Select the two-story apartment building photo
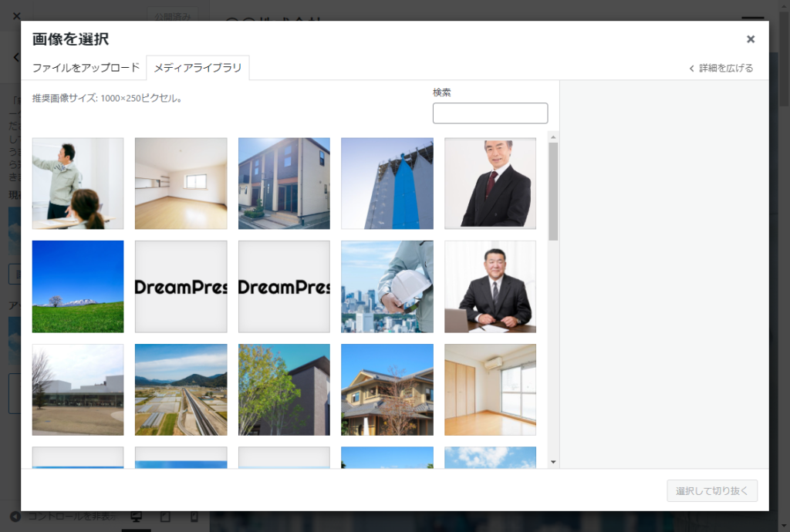This screenshot has width=790, height=532. [284, 184]
